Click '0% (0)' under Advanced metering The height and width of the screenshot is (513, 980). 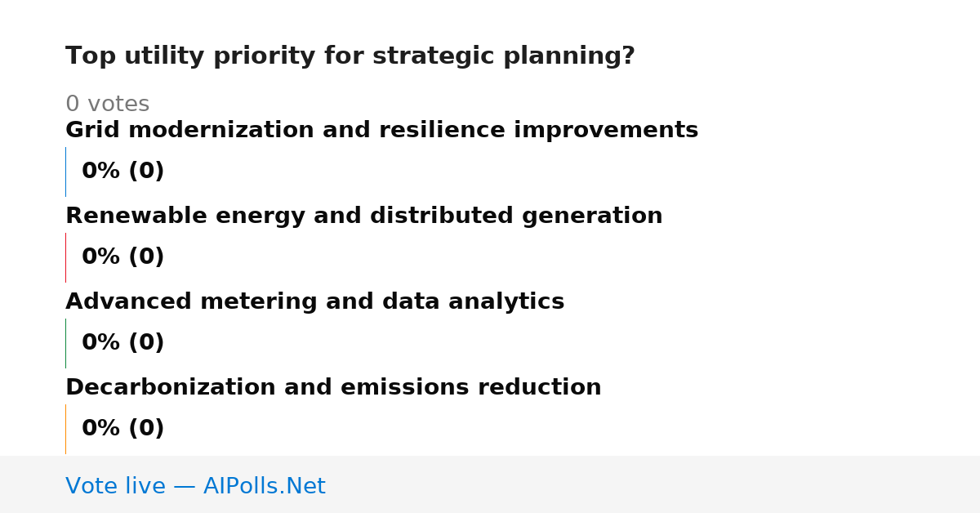(122, 343)
